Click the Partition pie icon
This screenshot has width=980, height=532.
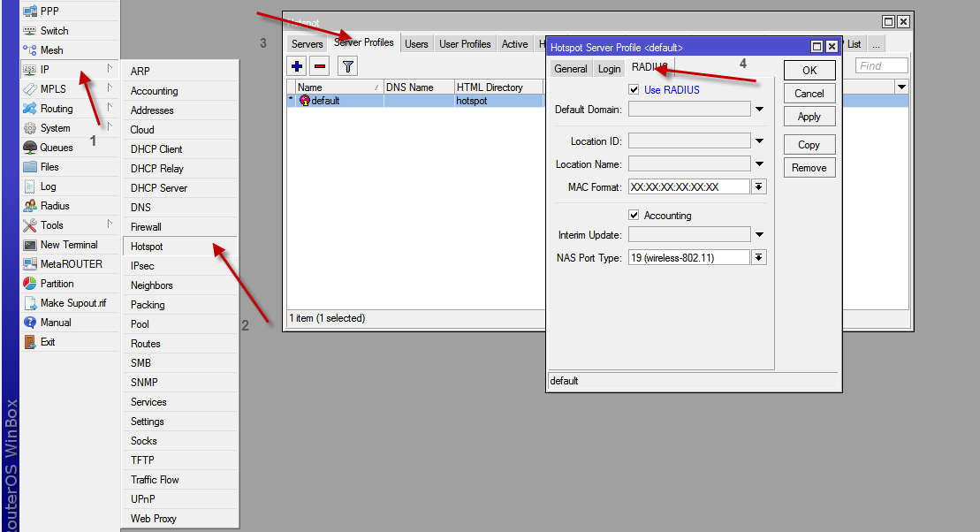point(29,283)
